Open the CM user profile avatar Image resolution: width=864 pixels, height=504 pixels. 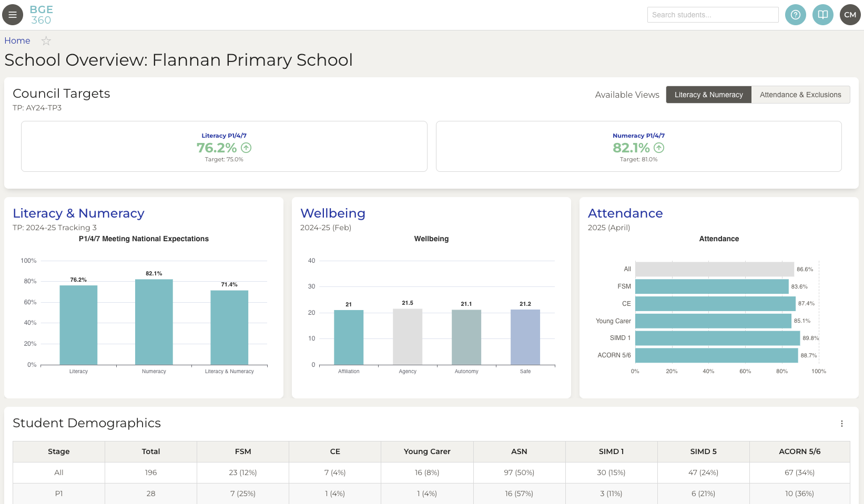[x=850, y=15]
